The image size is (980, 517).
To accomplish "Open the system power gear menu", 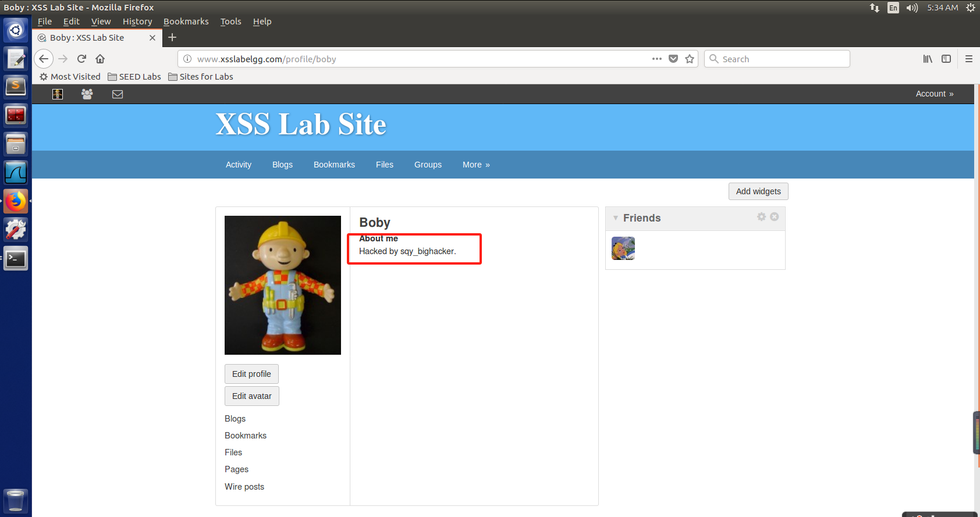I will pyautogui.click(x=971, y=8).
